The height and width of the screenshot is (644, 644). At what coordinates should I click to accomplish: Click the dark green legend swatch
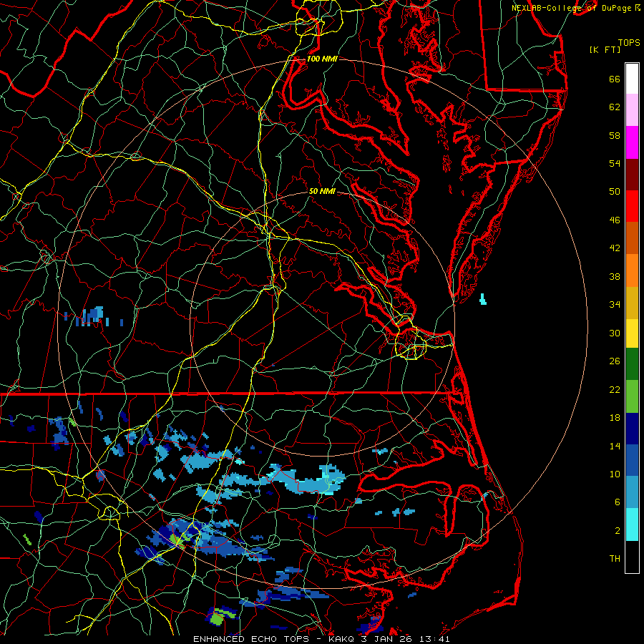pyautogui.click(x=632, y=364)
